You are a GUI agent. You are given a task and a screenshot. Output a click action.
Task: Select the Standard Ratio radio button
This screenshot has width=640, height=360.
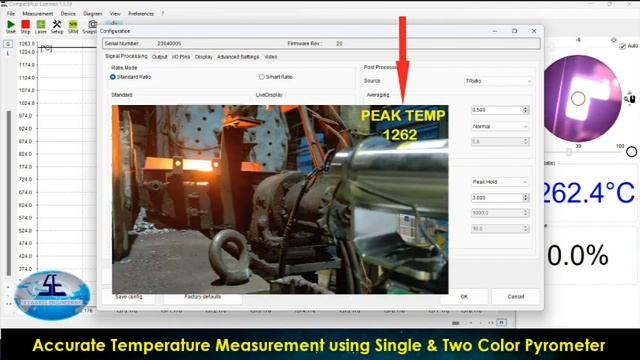pos(113,77)
